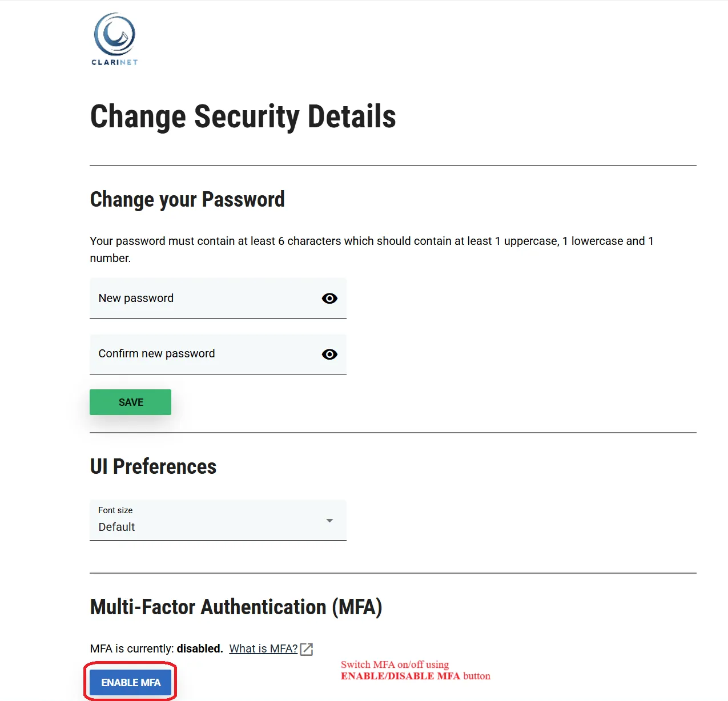
Task: Click the MFA is currently disabled status
Action: click(156, 649)
